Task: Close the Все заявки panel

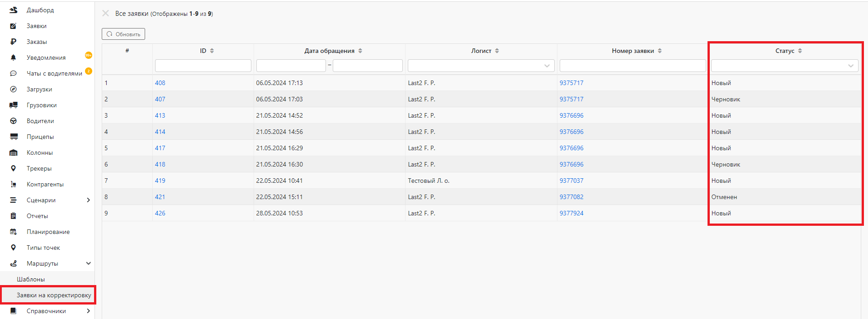Action: 106,14
